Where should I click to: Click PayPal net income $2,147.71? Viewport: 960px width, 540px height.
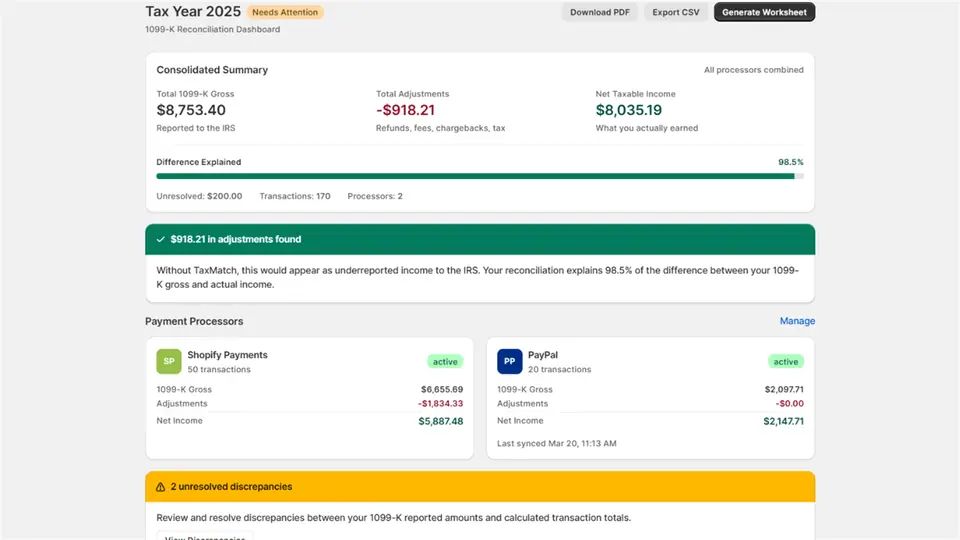(783, 421)
